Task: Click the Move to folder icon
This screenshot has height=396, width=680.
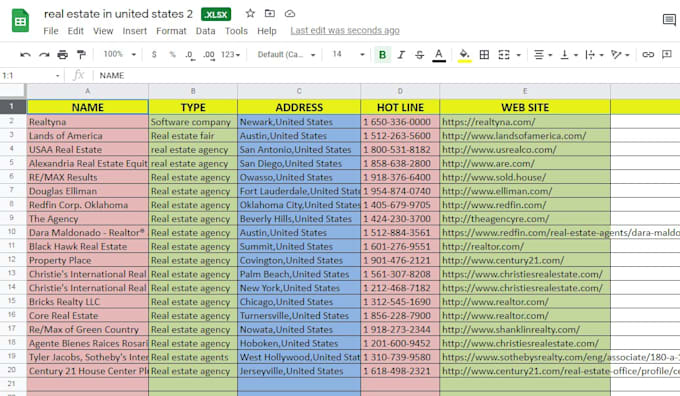Action: pos(270,13)
